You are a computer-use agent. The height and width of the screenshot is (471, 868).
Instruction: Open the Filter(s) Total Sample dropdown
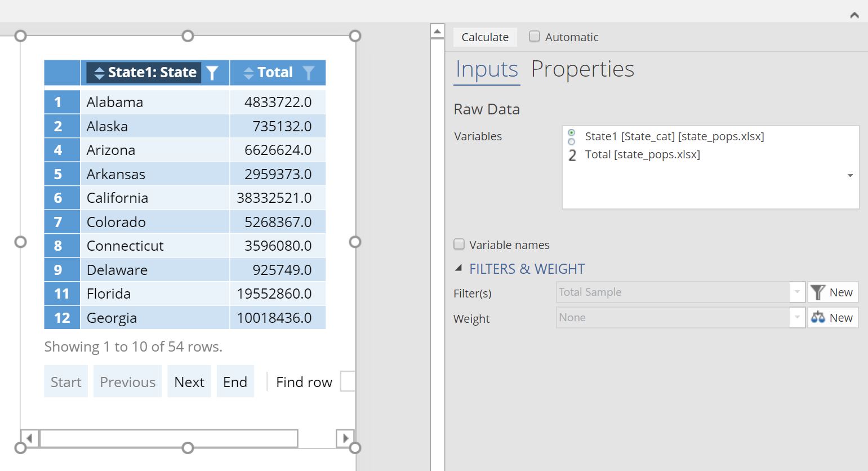796,292
